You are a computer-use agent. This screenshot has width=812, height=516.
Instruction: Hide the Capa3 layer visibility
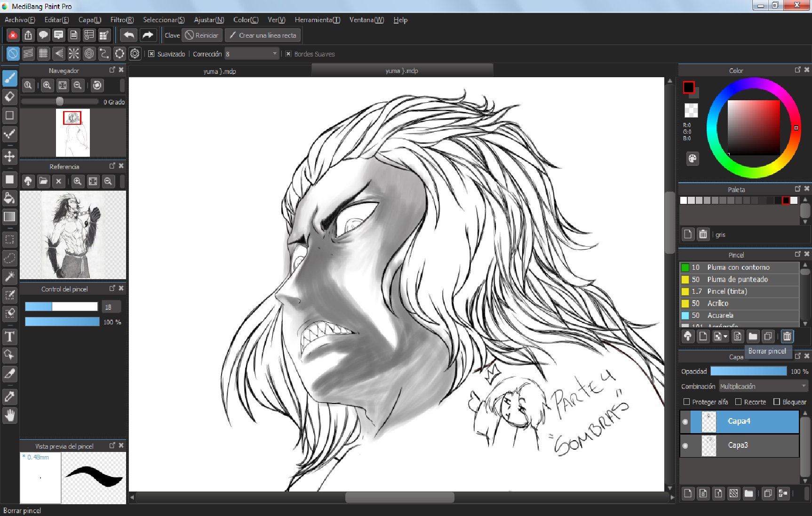click(x=685, y=445)
